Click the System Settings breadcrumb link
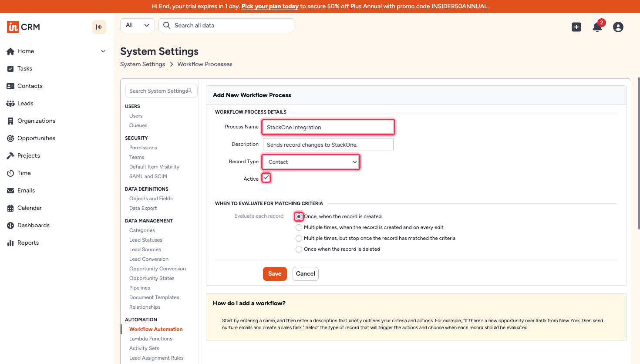 143,64
